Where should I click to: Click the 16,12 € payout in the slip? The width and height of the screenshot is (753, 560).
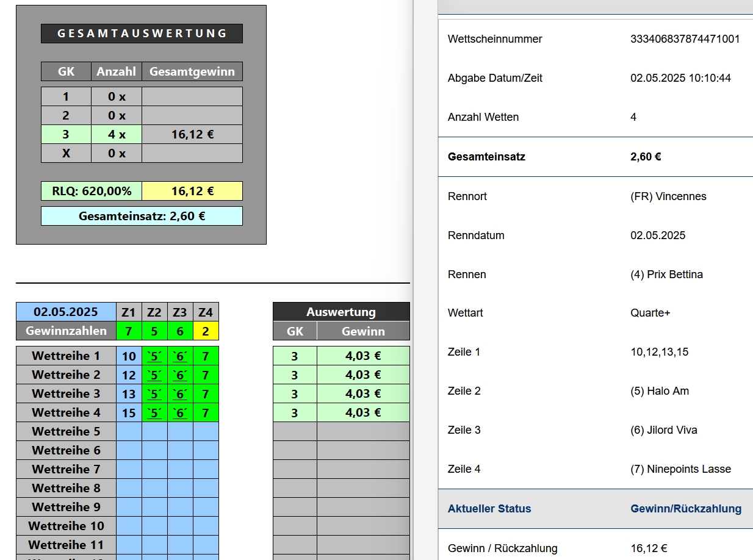click(x=649, y=548)
